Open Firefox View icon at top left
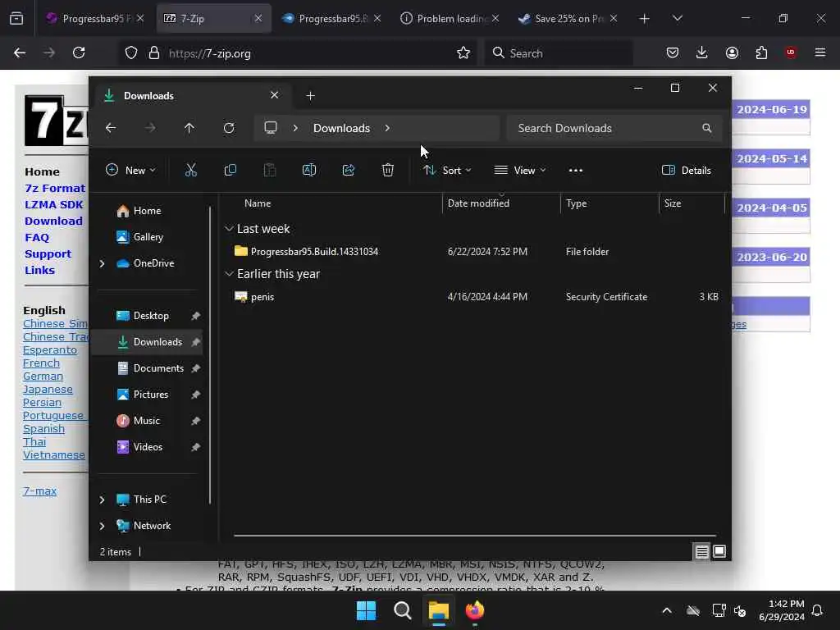840x630 pixels. click(16, 19)
